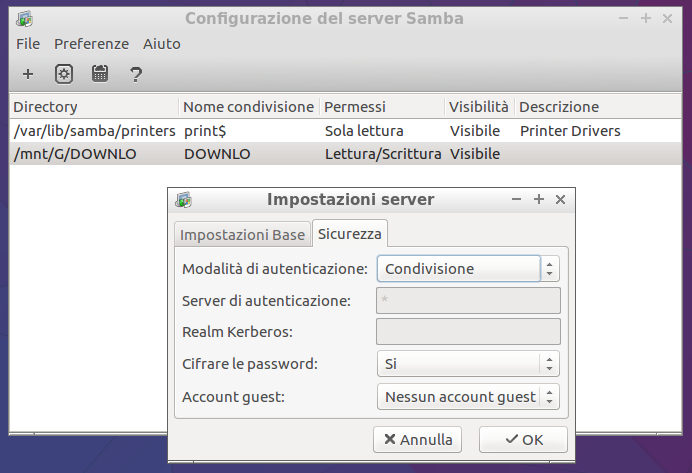
Task: Click print$ share name cell
Action: [205, 131]
